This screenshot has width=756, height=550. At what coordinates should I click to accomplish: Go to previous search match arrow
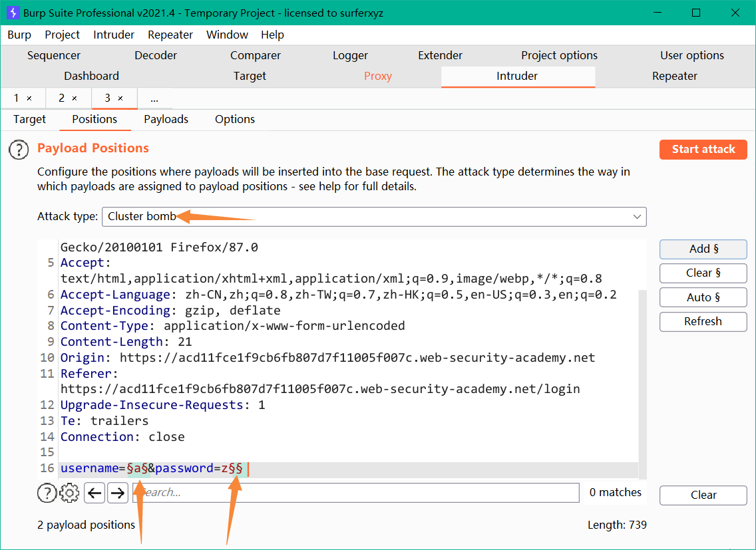tap(94, 493)
